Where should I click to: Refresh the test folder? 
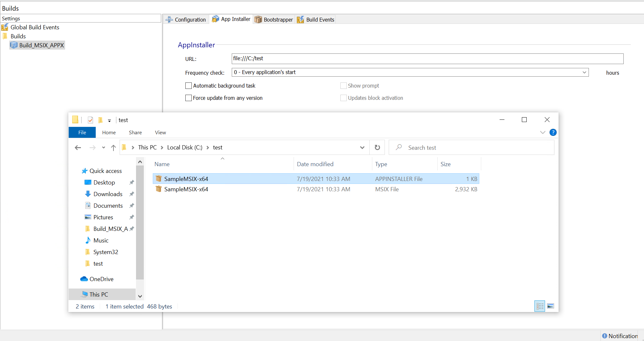click(377, 147)
